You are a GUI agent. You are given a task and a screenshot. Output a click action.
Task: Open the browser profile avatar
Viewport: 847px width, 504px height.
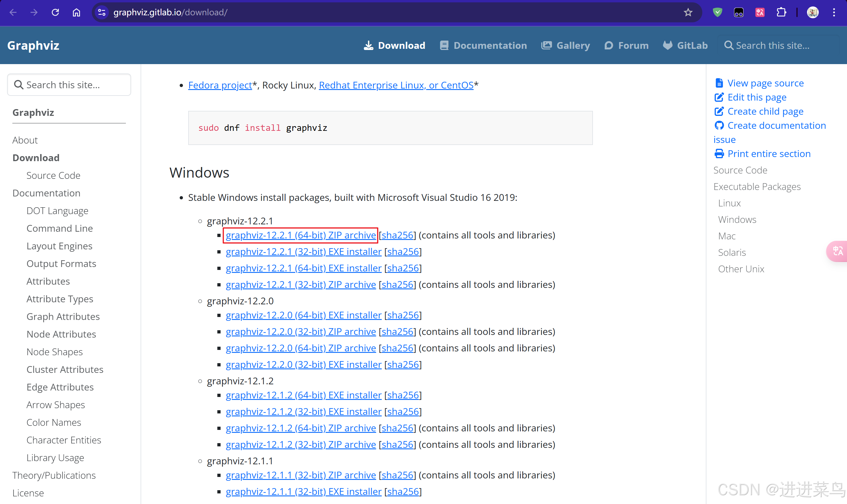(x=812, y=13)
